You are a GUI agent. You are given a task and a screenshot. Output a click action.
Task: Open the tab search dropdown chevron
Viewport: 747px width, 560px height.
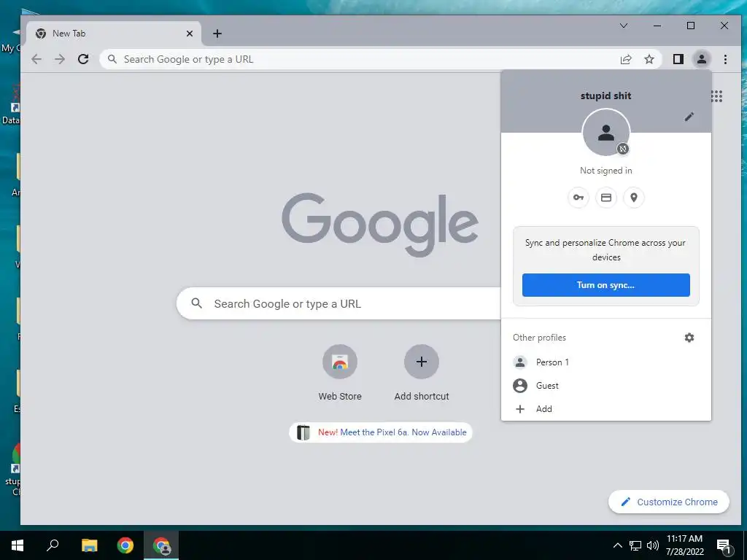click(624, 26)
